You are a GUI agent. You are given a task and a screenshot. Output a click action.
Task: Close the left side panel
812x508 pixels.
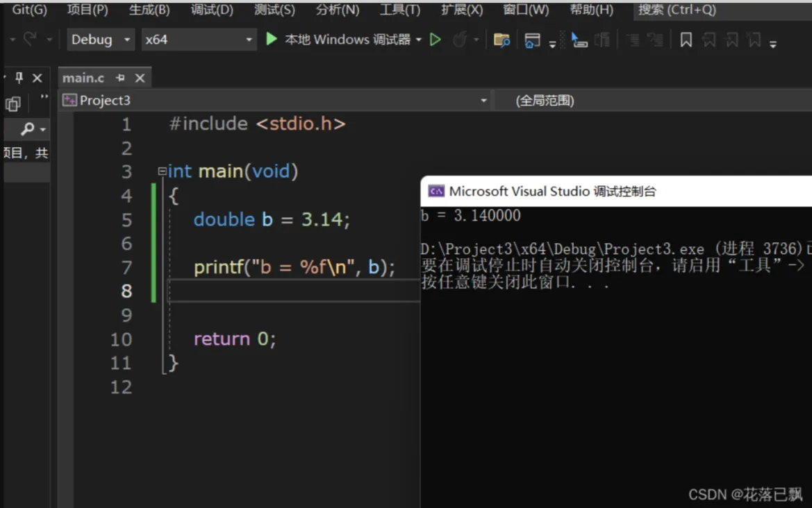[x=38, y=78]
